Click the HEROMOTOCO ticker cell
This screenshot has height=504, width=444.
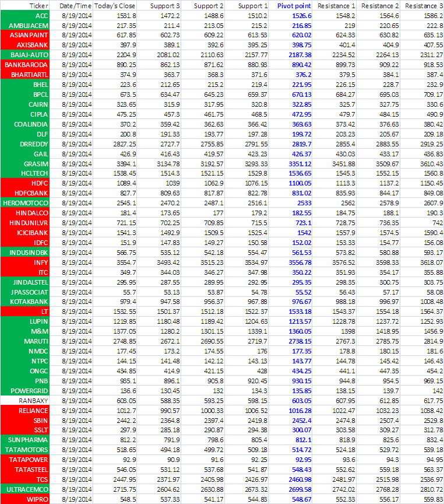(x=25, y=204)
